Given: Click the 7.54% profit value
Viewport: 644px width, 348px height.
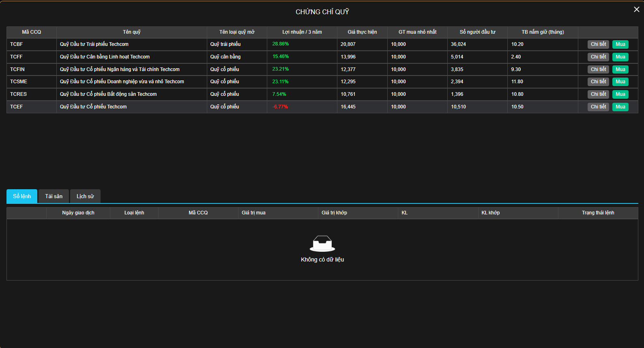Looking at the screenshot, I should pos(279,94).
